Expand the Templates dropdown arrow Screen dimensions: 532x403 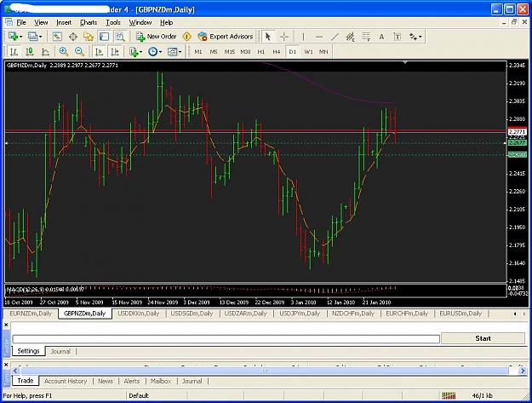180,52
